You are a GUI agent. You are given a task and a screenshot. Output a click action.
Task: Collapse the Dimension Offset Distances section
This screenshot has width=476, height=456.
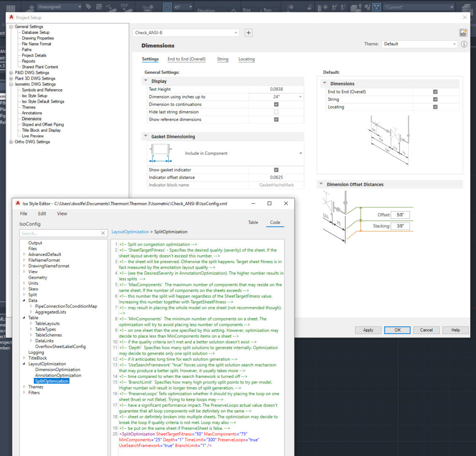click(x=321, y=185)
